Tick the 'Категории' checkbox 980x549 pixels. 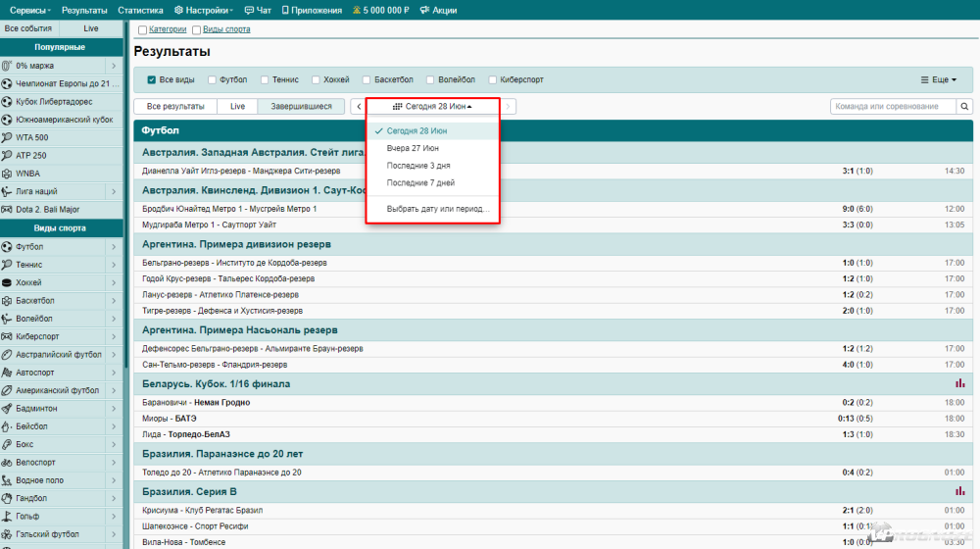(x=143, y=30)
